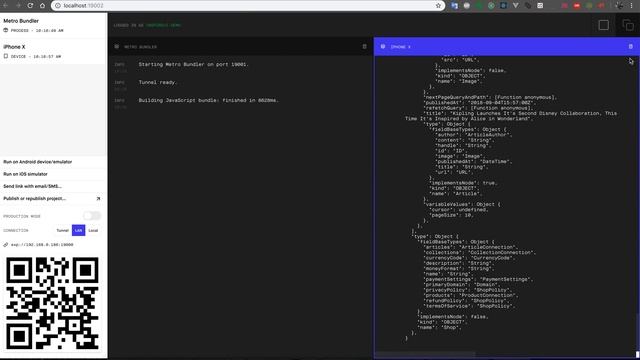Select Local connection
Viewport: 640px width, 360px height.
point(93,231)
